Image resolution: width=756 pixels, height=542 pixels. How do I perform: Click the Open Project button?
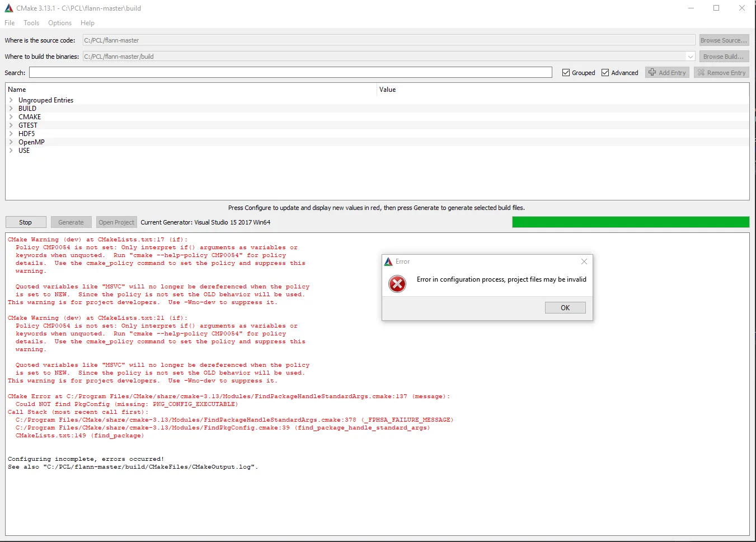[x=116, y=222]
